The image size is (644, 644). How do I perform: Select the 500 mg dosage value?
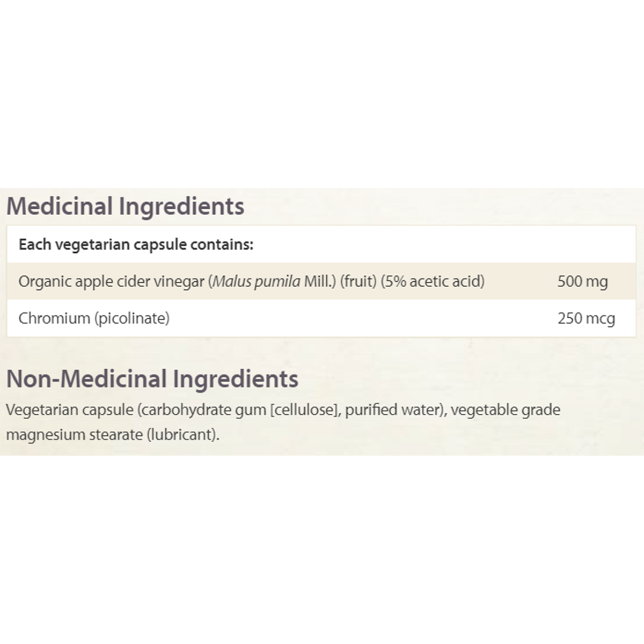click(582, 281)
